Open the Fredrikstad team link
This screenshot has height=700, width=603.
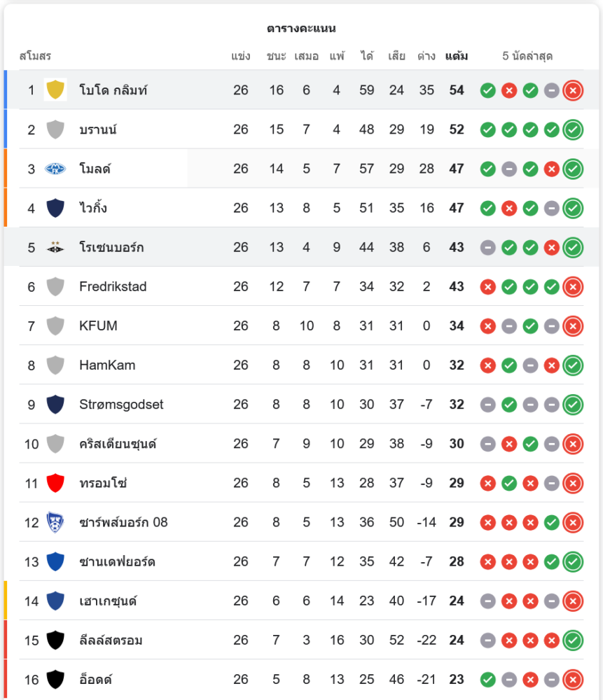[113, 286]
